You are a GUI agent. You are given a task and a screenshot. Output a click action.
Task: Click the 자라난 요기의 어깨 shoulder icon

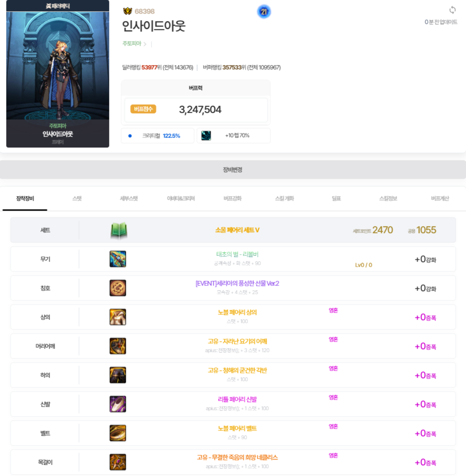point(118,346)
